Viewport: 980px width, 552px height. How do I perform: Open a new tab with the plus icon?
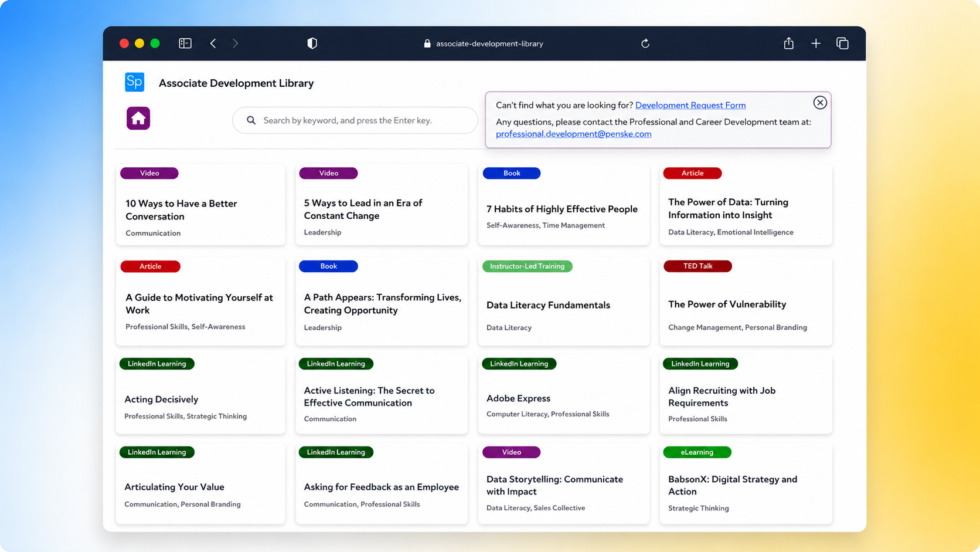(816, 43)
